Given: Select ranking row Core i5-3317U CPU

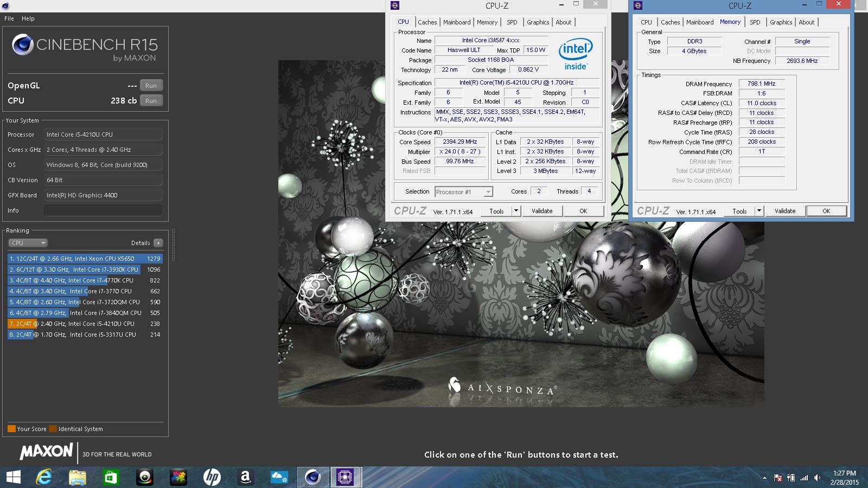Looking at the screenshot, I should click(85, 335).
